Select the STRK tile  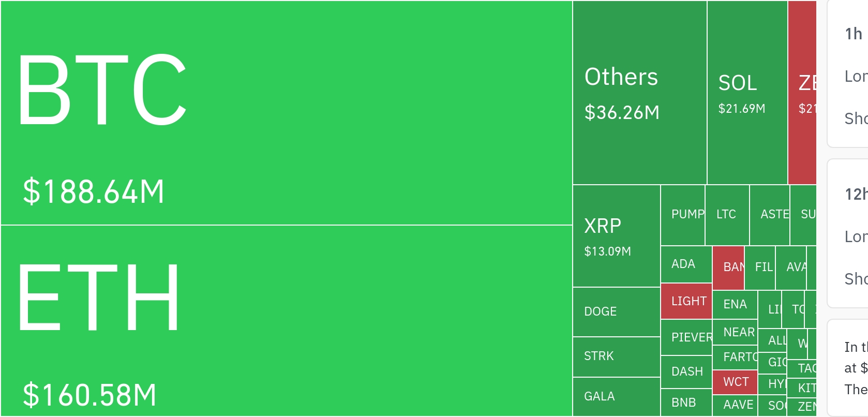pos(616,356)
